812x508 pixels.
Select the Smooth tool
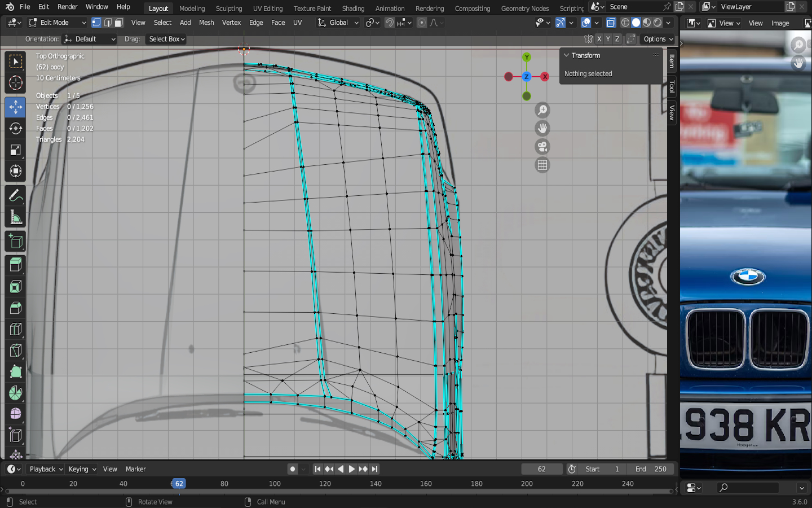pos(16,414)
